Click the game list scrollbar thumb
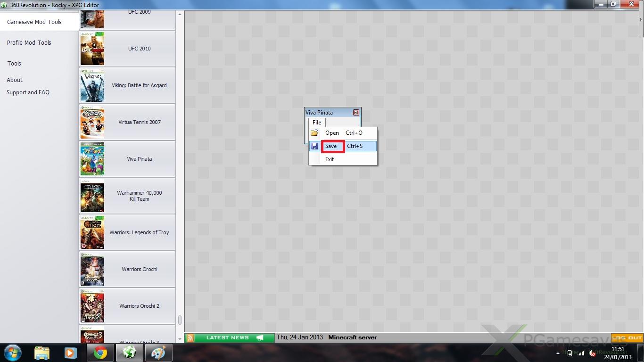Screen dimensions: 644x362 pos(180,320)
